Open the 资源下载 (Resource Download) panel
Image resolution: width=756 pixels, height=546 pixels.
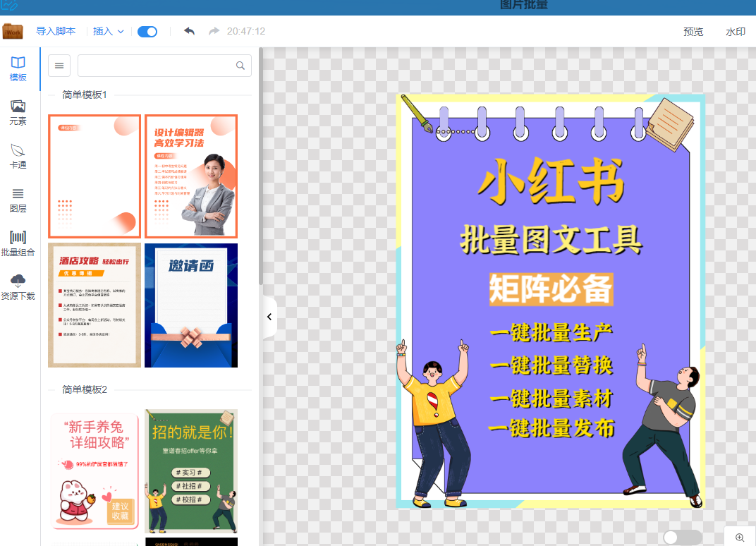click(x=18, y=286)
